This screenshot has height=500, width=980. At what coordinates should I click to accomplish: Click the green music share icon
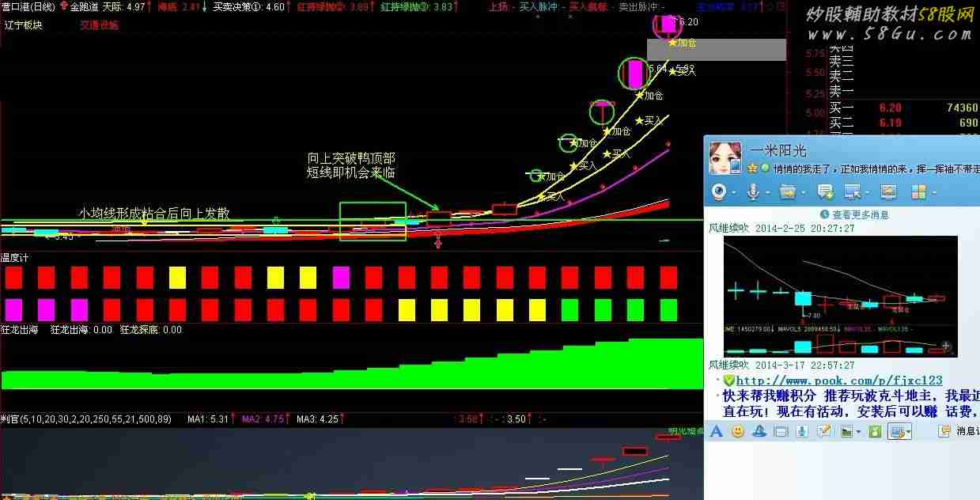pos(875,431)
